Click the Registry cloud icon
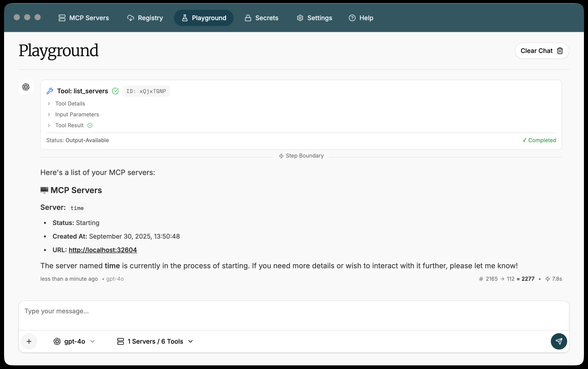This screenshot has height=369, width=588. tap(131, 18)
